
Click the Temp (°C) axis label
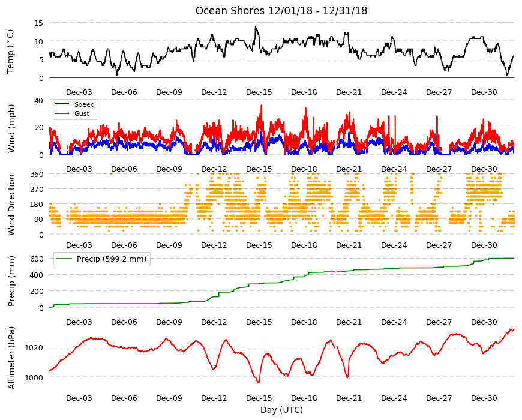[11, 51]
